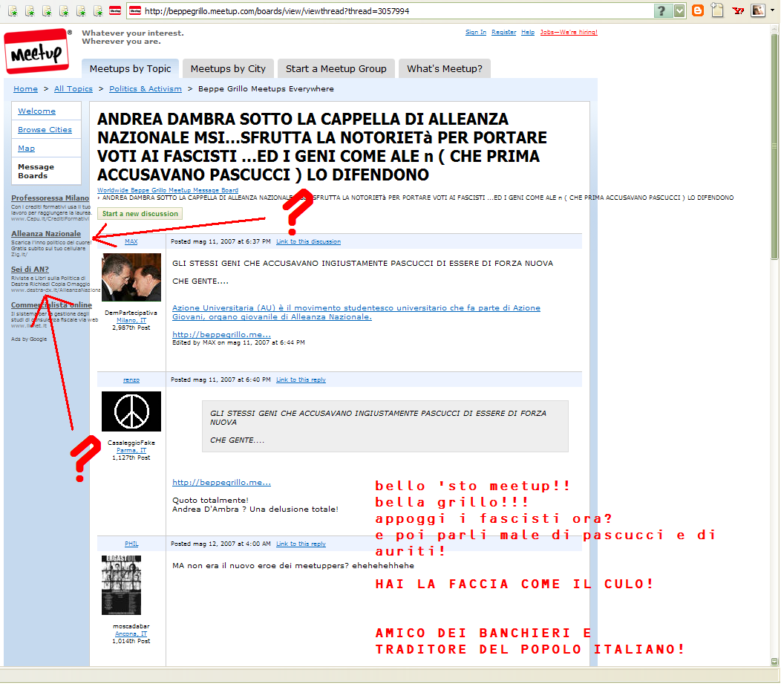This screenshot has width=784, height=687.
Task: Click MAX's avatar photo of two men
Action: point(131,277)
